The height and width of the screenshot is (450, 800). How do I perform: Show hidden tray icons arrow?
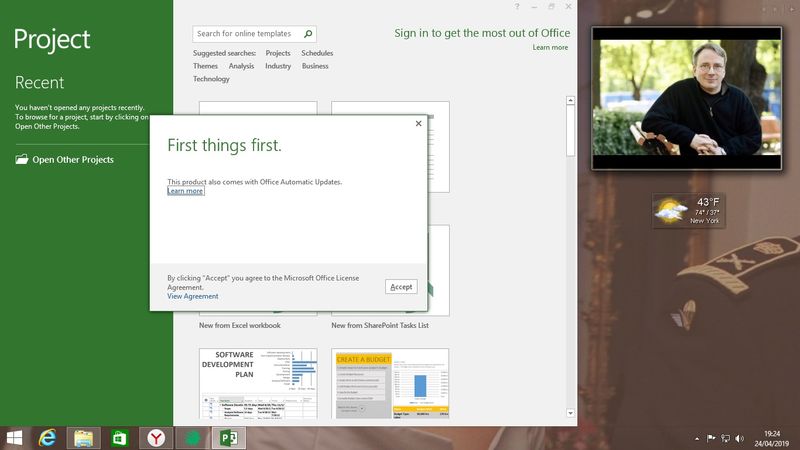click(697, 438)
